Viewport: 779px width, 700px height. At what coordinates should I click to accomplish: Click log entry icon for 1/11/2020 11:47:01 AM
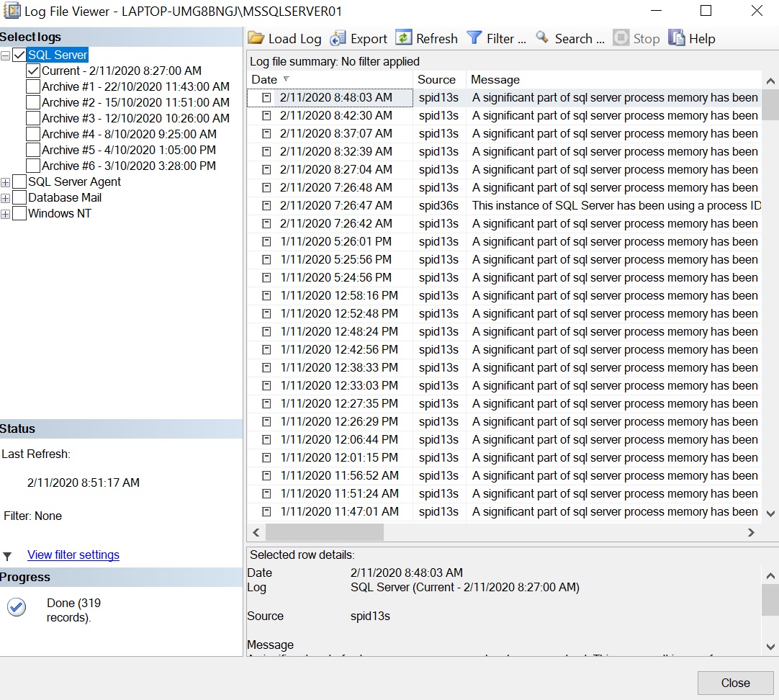pos(267,512)
